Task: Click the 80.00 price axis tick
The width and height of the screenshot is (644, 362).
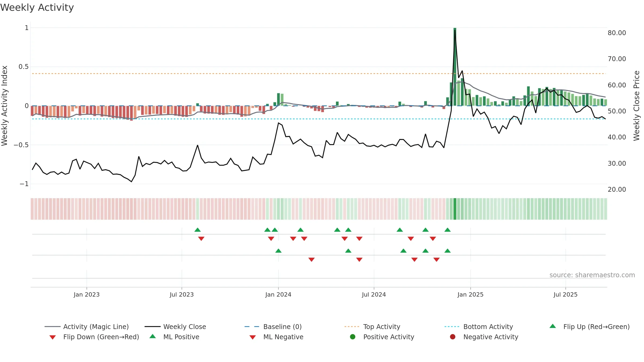Action: [617, 33]
